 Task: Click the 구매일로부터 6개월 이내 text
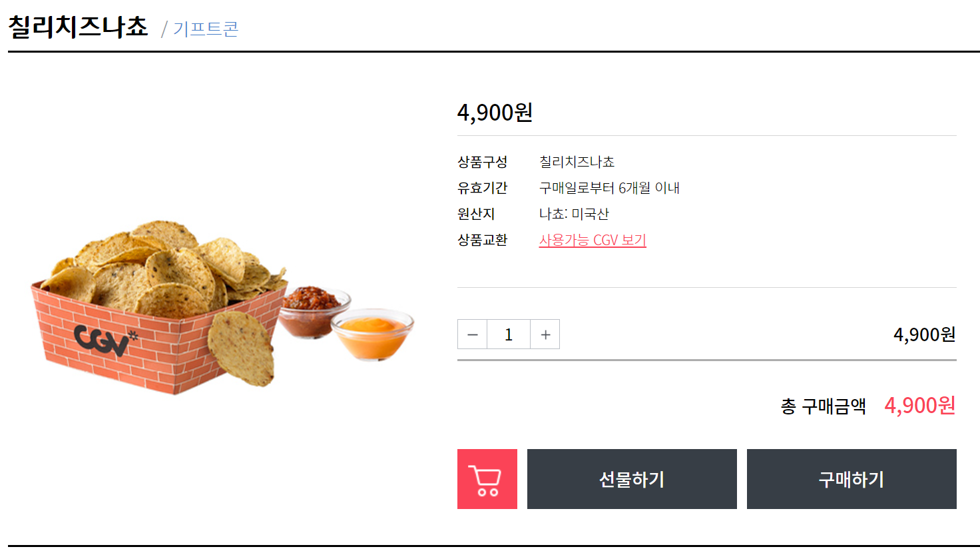pos(609,188)
